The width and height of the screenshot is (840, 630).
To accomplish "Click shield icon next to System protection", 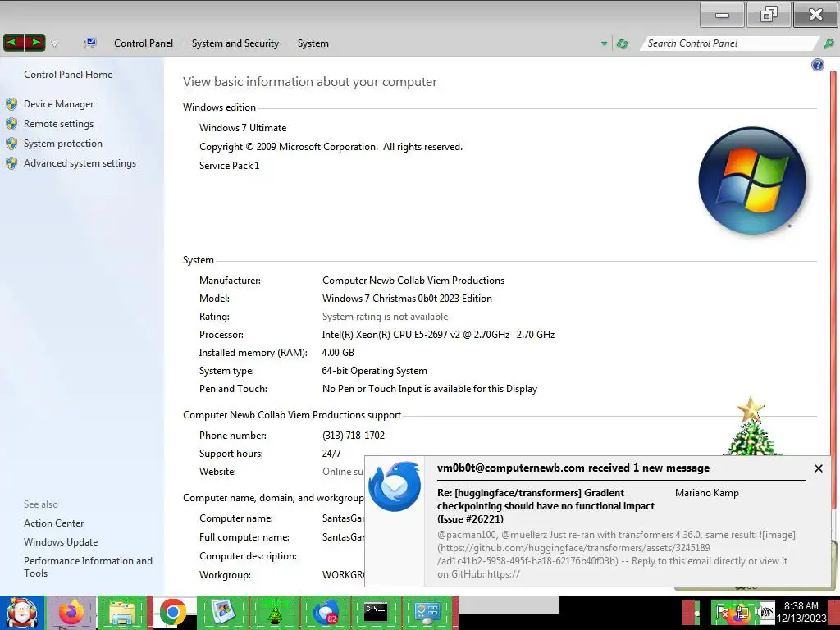I will pos(11,144).
